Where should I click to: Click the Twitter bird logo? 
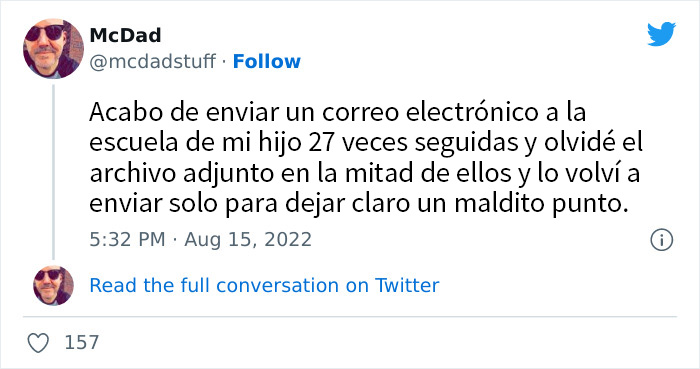point(661,34)
